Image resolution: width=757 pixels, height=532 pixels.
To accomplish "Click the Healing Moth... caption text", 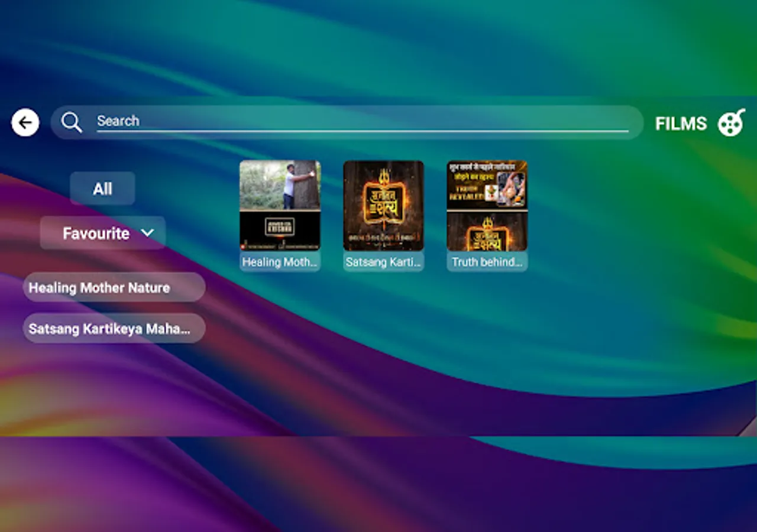I will coord(280,262).
